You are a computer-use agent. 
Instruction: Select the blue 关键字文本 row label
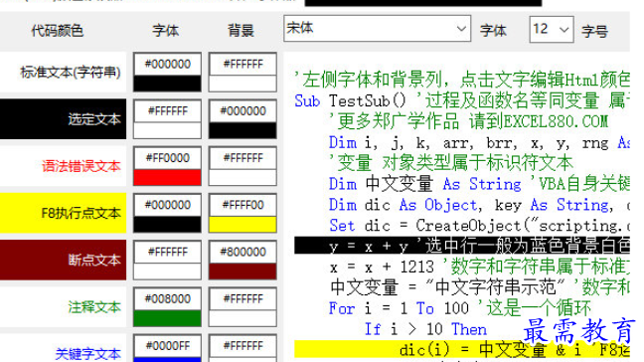point(63,348)
